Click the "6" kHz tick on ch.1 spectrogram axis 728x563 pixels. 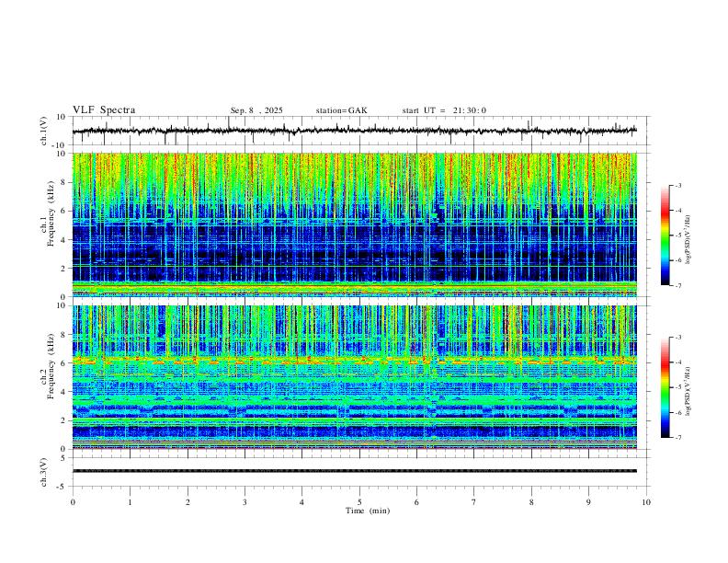coord(63,211)
